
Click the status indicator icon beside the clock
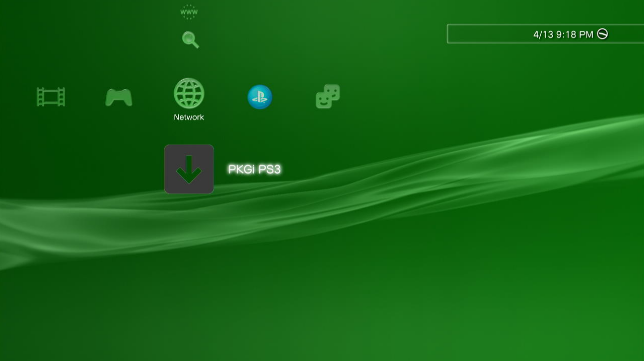tap(602, 34)
